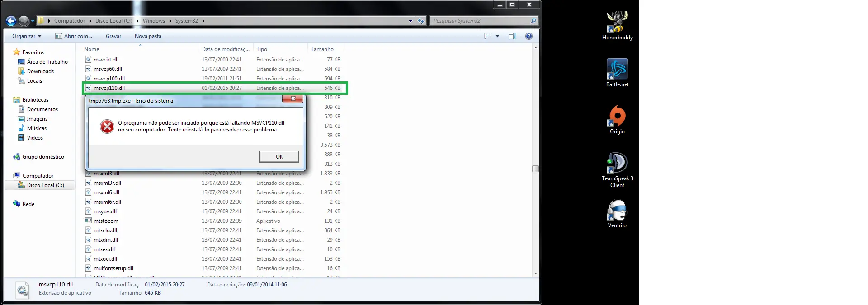Launch the Ventrilo desktop icon
The image size is (868, 305).
coord(617,213)
